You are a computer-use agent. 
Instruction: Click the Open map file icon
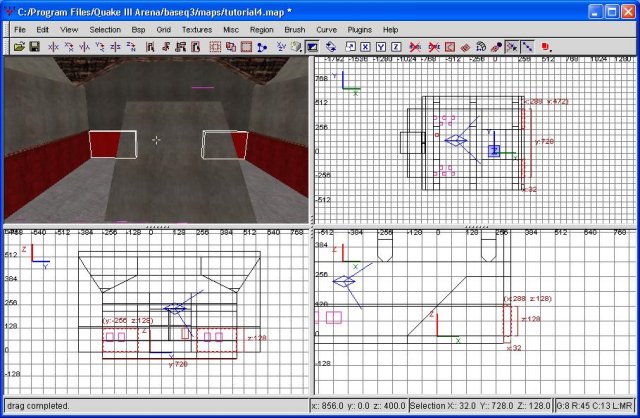(19, 47)
